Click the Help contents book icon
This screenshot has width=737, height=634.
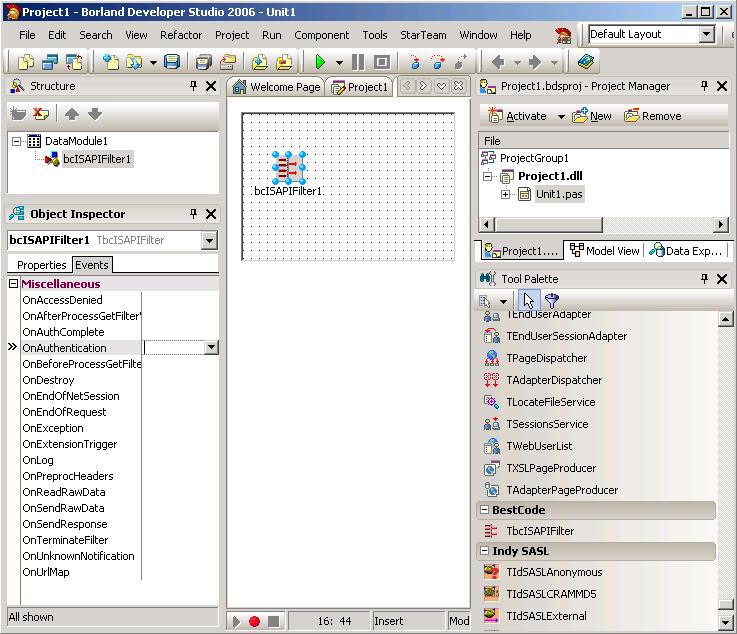pos(585,62)
